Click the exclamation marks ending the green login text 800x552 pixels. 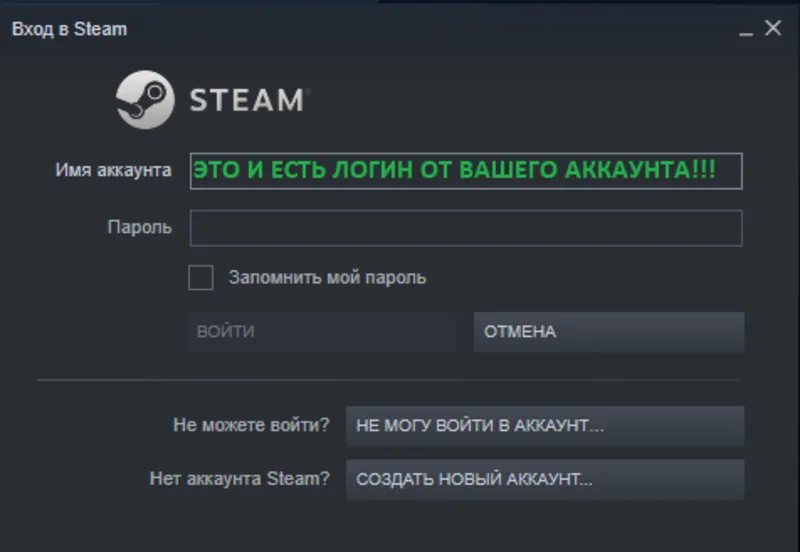click(x=704, y=169)
